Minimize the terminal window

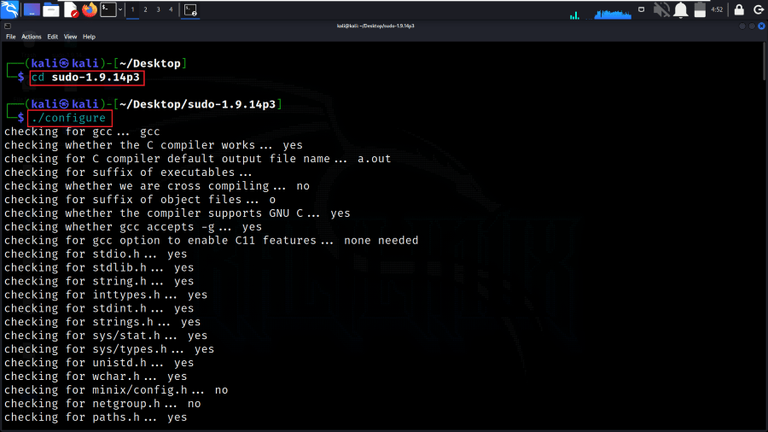743,26
